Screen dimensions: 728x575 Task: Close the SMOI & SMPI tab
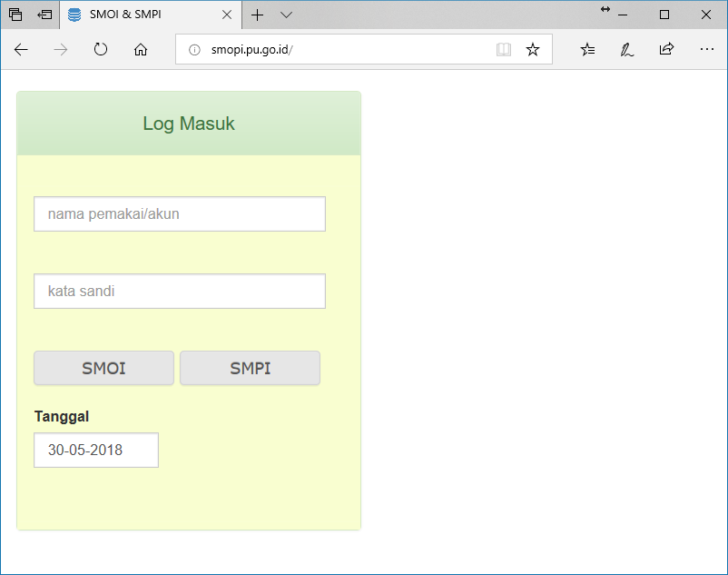point(227,15)
